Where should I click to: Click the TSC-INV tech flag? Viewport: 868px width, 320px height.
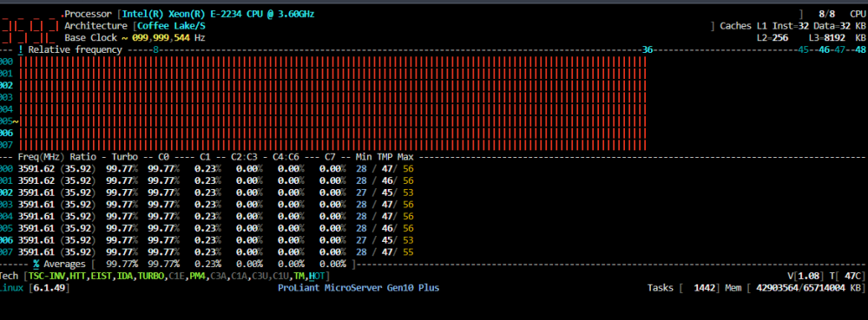pos(46,276)
